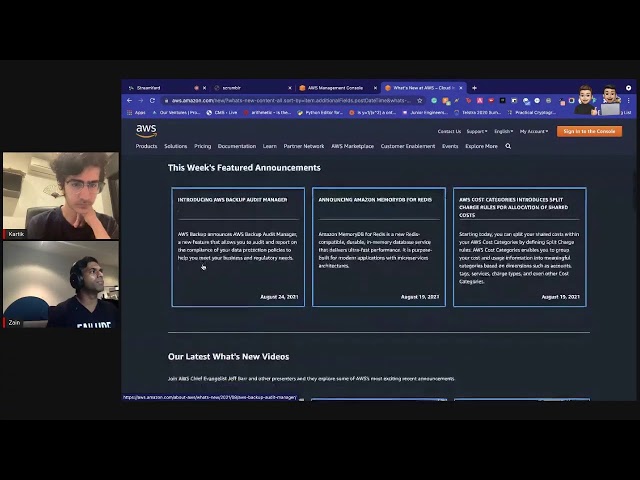Click 'This Week's Featured Announcements' heading
The height and width of the screenshot is (480, 640).
pyautogui.click(x=244, y=168)
